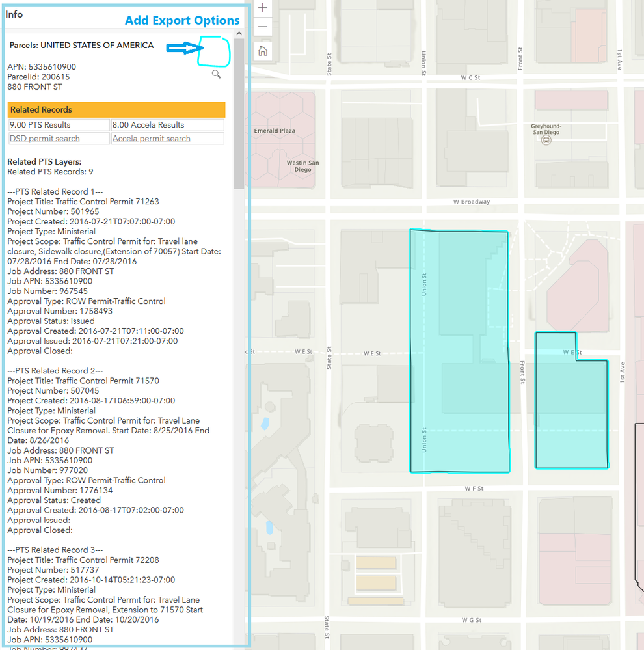Click 'Job Number: 977020' text
Image resolution: width=644 pixels, height=650 pixels.
(x=47, y=470)
